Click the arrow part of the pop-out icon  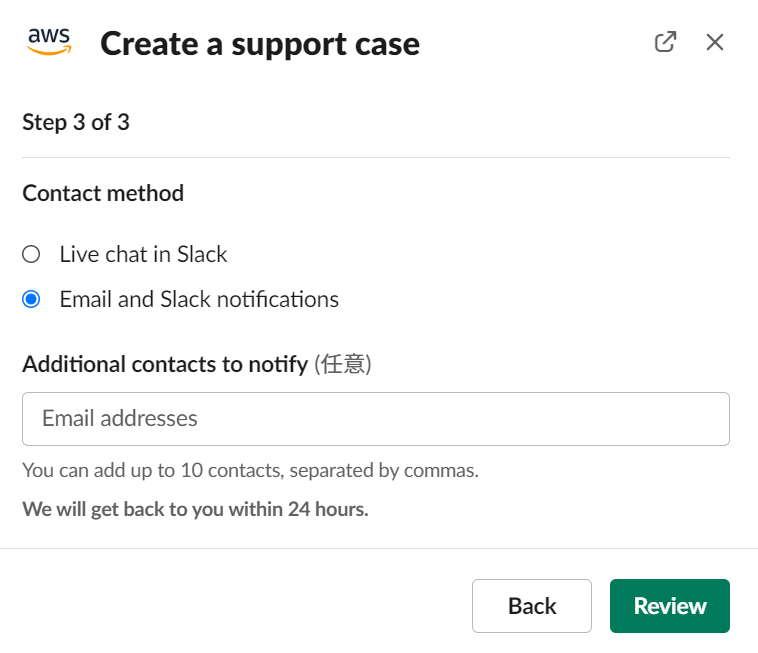[671, 37]
